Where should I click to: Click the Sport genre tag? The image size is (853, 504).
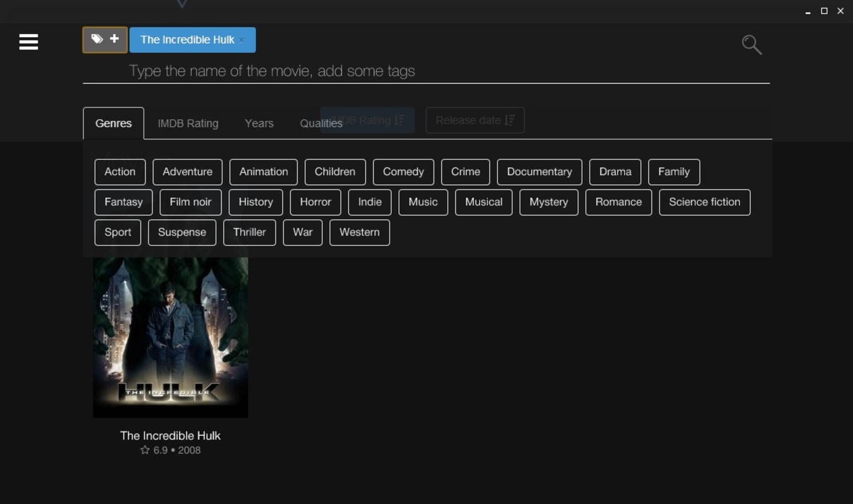118,232
